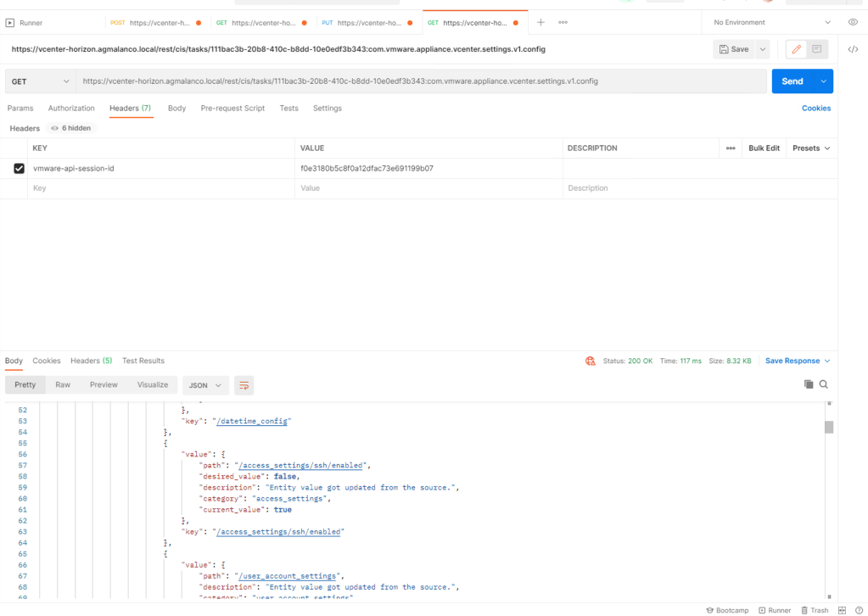Click the response body vertical scrollbar
Screen dimensions: 868x616
[829, 428]
